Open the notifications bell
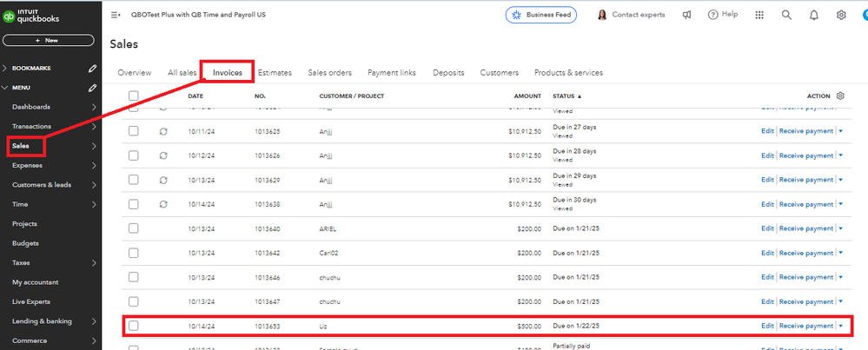Viewport: 868px width, 350px height. [x=814, y=15]
